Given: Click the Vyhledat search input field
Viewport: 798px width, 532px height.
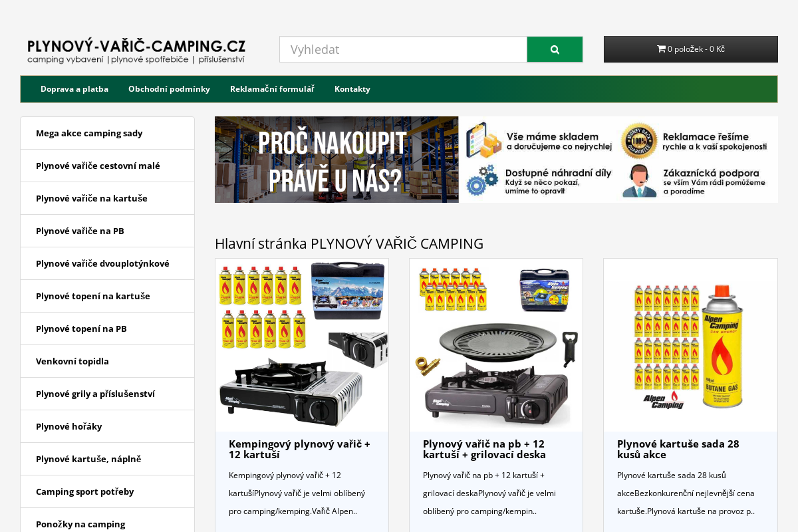Looking at the screenshot, I should coord(403,49).
